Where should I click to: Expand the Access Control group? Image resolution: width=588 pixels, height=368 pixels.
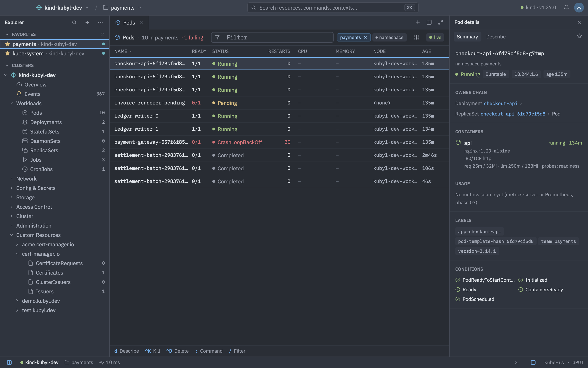coord(11,207)
